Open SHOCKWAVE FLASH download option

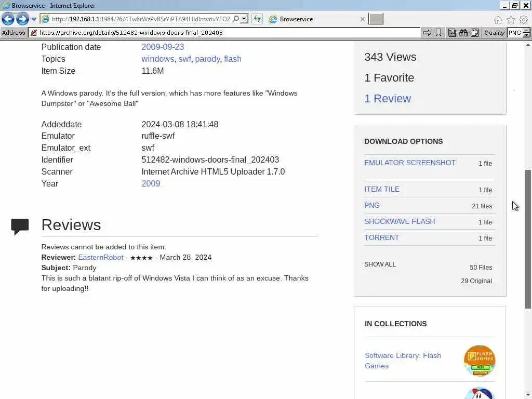tap(400, 221)
